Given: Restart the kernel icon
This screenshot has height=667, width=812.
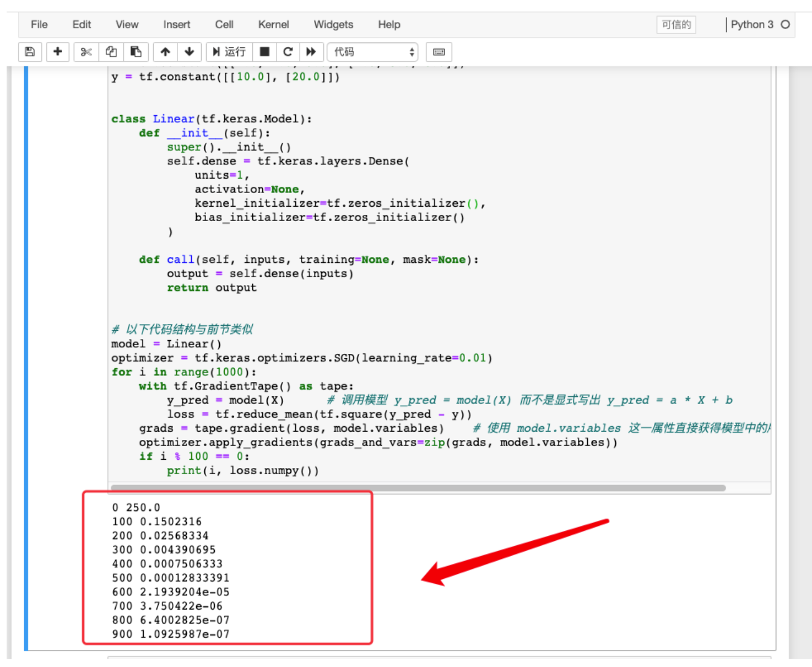Looking at the screenshot, I should tap(288, 52).
